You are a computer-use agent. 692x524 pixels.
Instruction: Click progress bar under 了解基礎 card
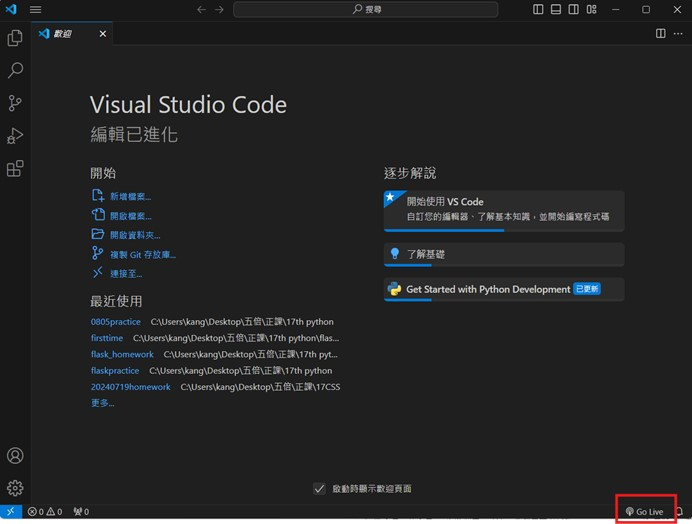[x=504, y=265]
